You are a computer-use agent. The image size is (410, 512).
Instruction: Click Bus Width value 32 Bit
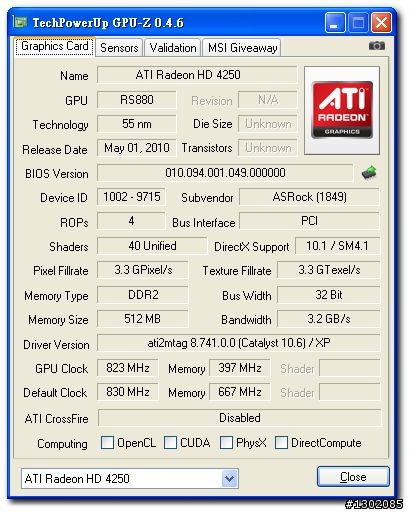329,295
